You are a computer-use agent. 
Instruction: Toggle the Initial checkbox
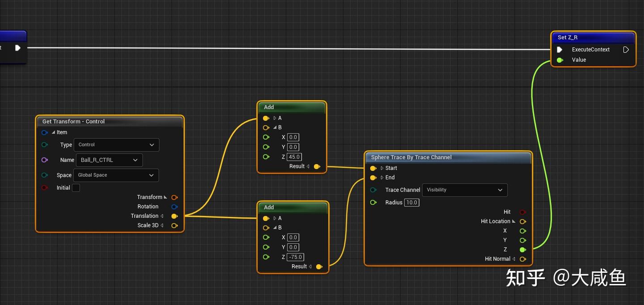pos(76,188)
